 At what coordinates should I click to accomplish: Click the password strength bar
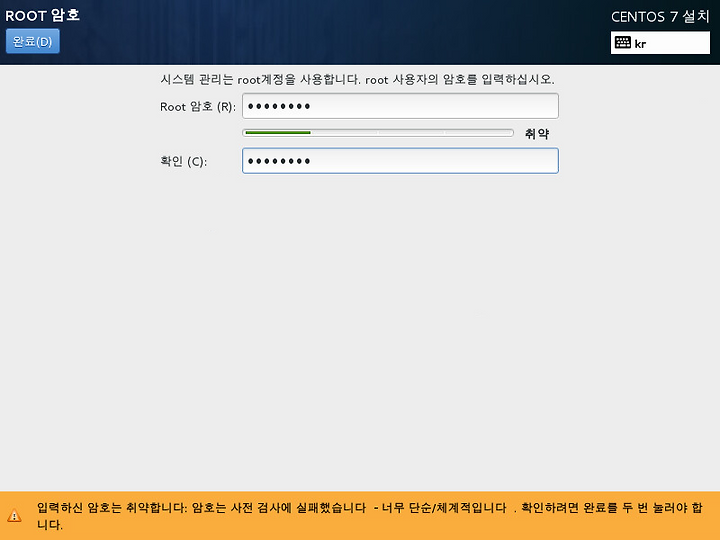(378, 133)
